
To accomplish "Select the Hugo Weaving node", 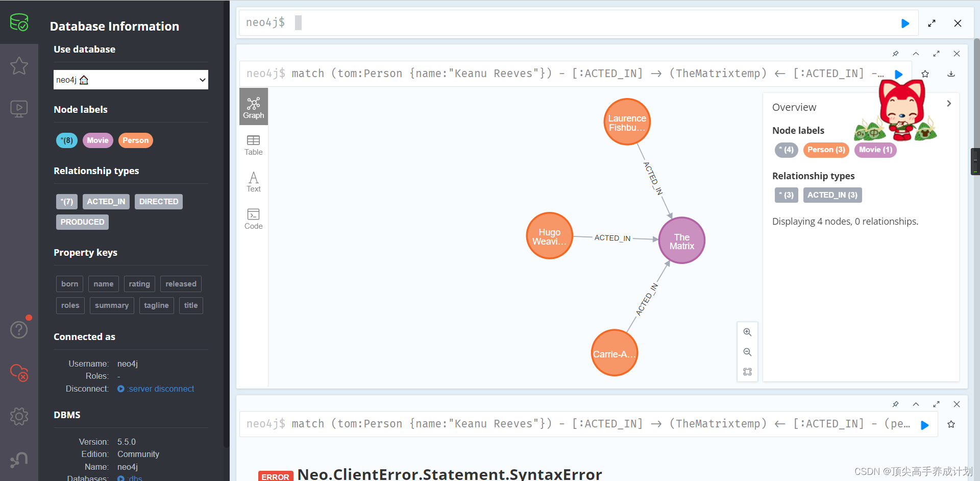I will point(549,236).
